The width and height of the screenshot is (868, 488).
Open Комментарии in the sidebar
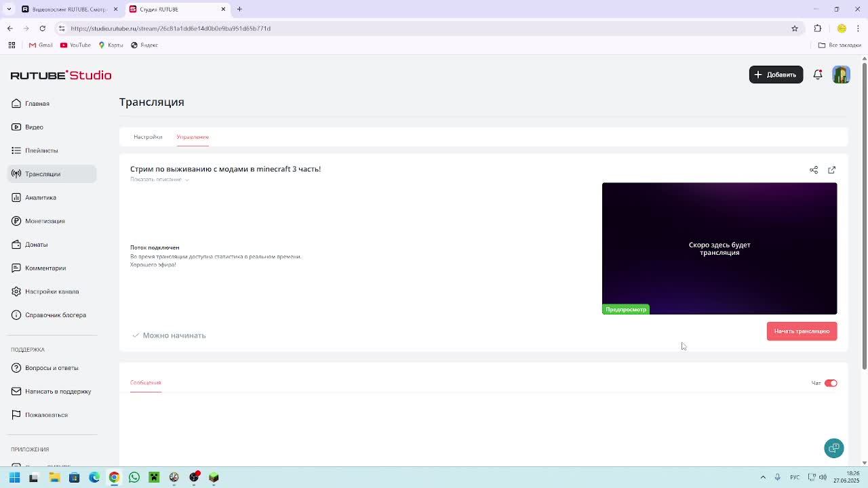click(39, 268)
